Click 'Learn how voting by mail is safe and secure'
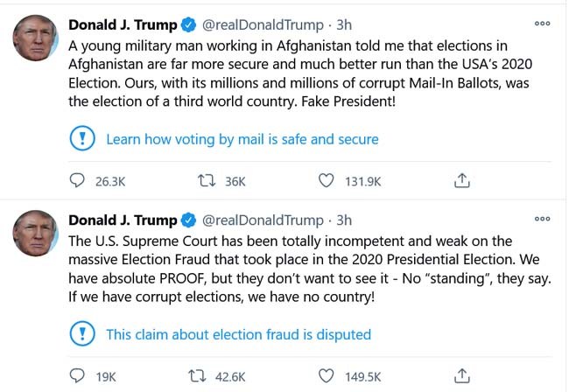Image resolution: width=569 pixels, height=392 pixels. pos(242,139)
